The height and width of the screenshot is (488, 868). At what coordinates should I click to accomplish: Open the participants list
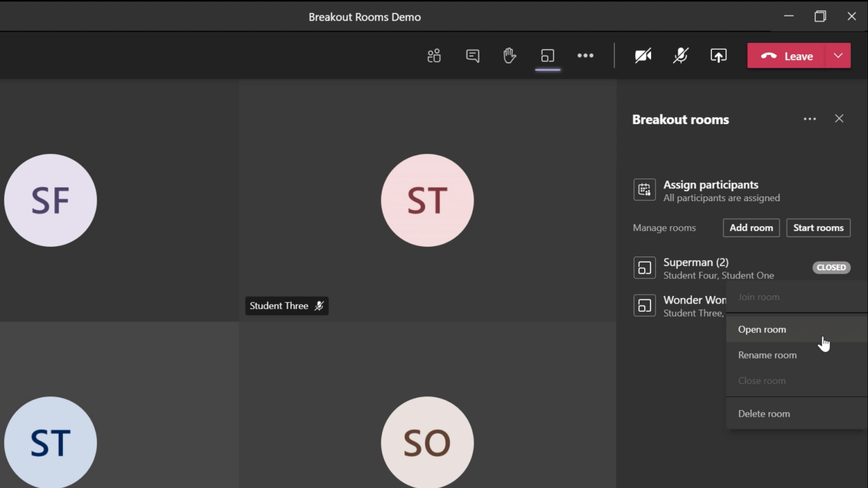(434, 55)
